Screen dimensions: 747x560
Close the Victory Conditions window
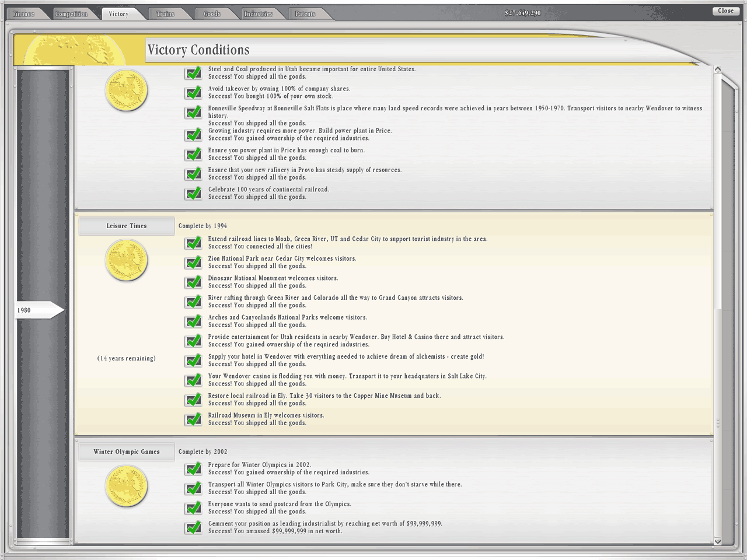pos(725,11)
